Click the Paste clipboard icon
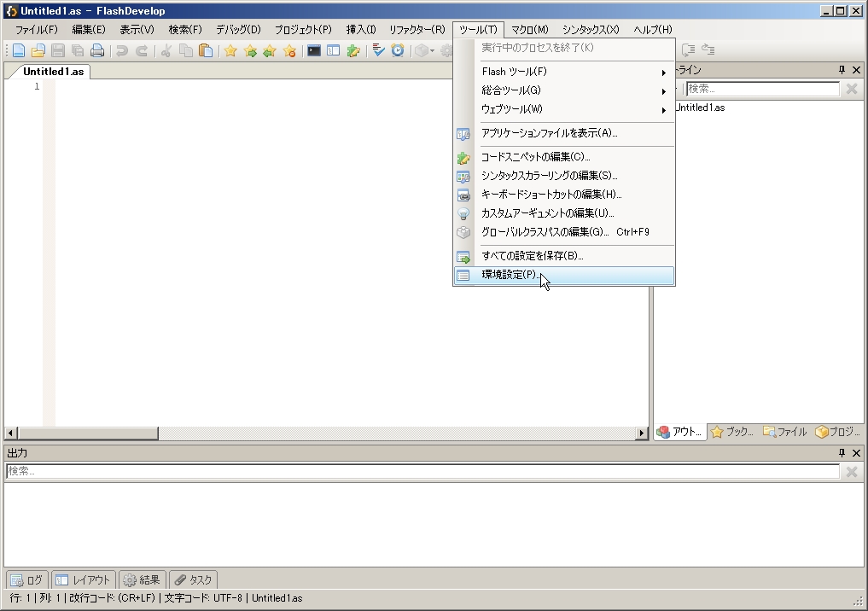Image resolution: width=868 pixels, height=611 pixels. pos(206,51)
